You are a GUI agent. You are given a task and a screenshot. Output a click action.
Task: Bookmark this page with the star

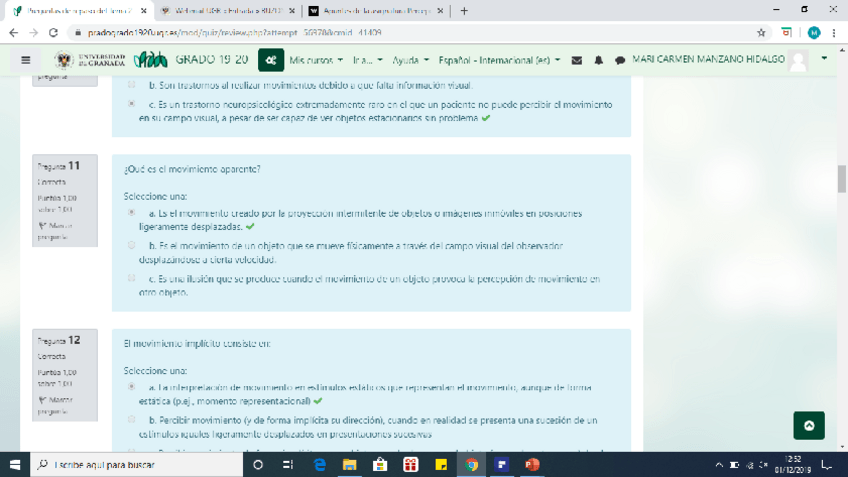pyautogui.click(x=761, y=33)
